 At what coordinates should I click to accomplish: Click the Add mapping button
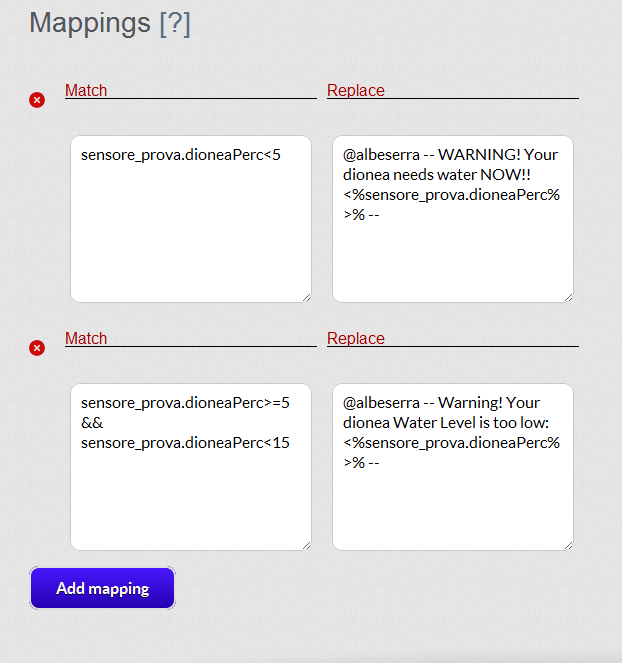click(x=102, y=588)
